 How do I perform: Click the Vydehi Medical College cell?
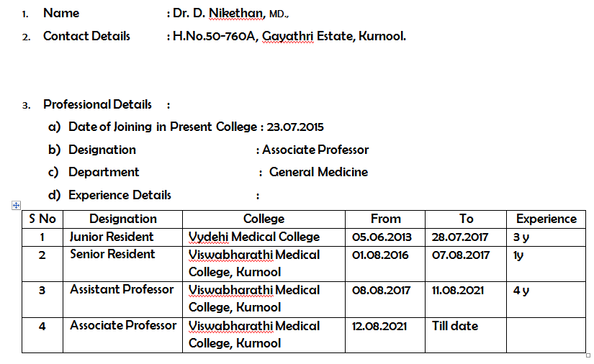pos(264,237)
